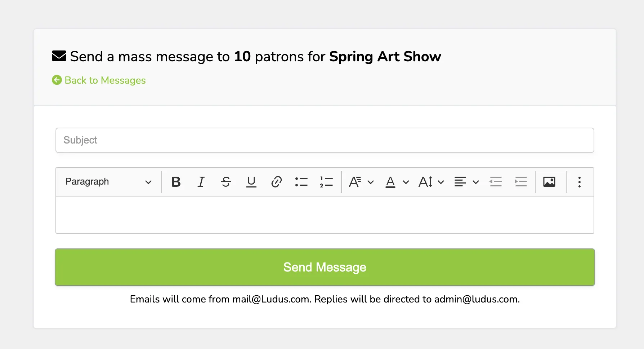
Task: Insert a link with the chain icon
Action: point(276,182)
